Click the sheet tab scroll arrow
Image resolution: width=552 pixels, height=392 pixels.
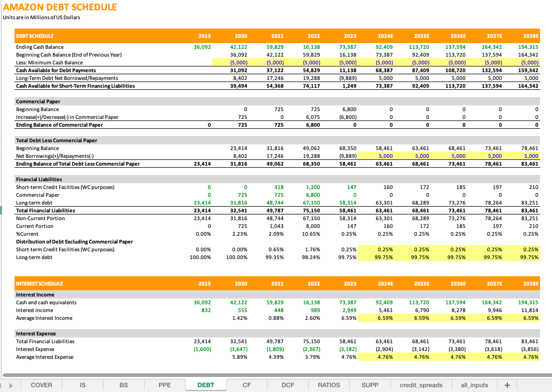point(11,385)
